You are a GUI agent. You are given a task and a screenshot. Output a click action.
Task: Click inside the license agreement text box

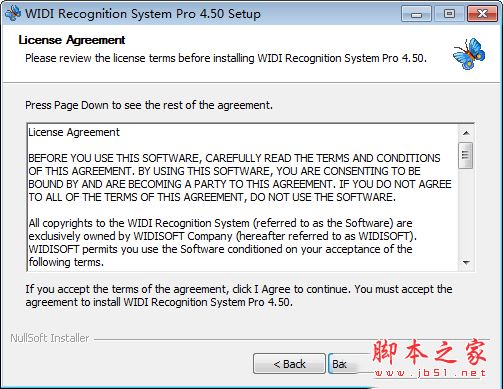click(243, 197)
